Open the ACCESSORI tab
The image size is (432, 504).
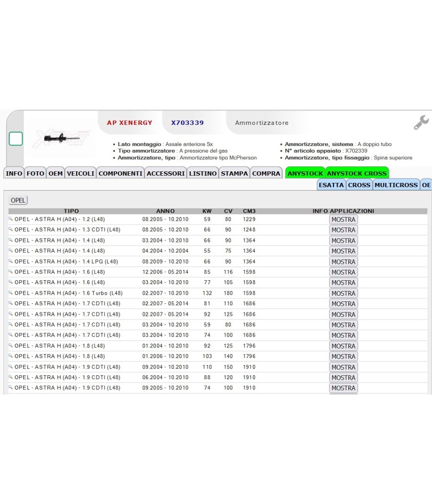point(166,173)
